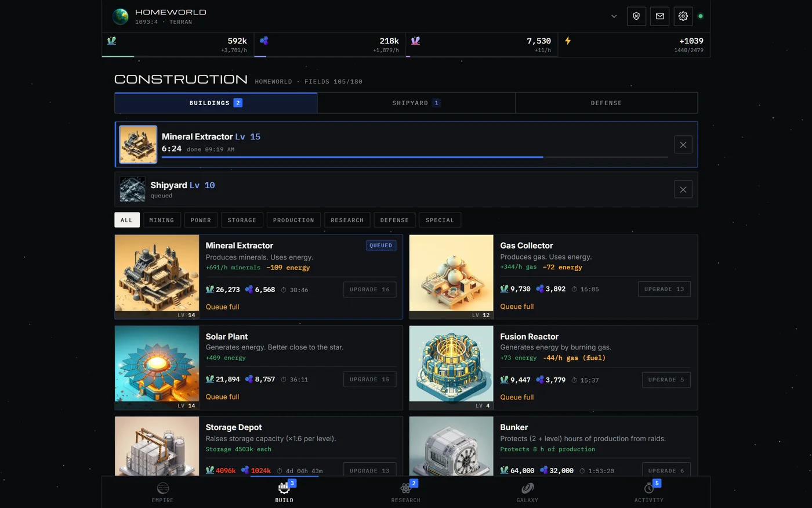Open the Solar Plant card thumbnail
The height and width of the screenshot is (508, 812).
[157, 368]
